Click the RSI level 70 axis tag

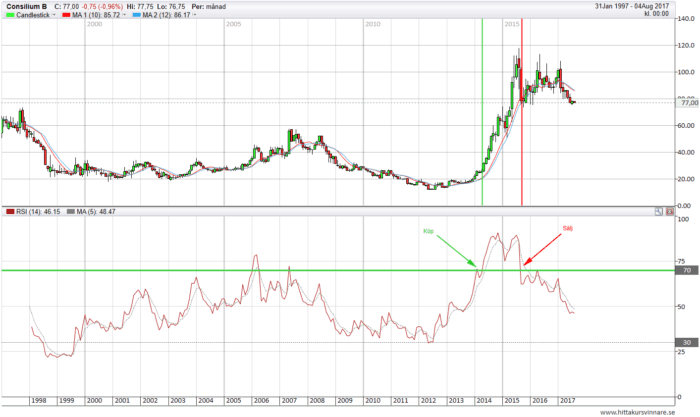tap(687, 270)
